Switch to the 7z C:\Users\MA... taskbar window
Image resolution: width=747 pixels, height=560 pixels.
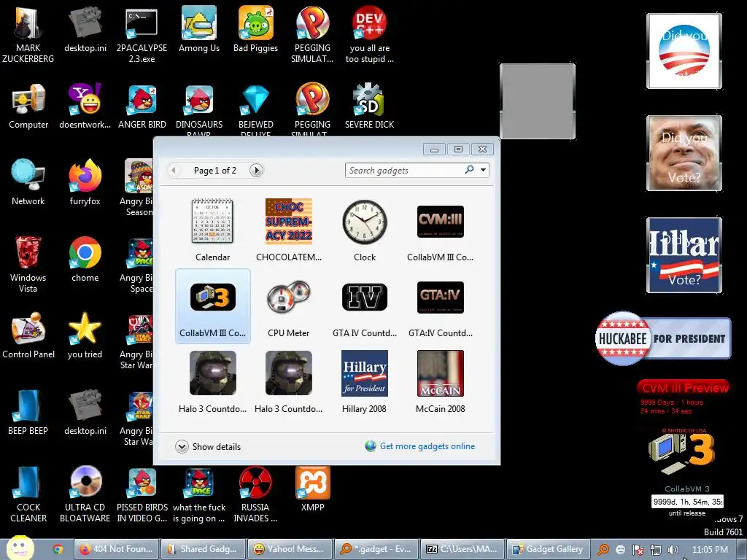[x=462, y=550]
